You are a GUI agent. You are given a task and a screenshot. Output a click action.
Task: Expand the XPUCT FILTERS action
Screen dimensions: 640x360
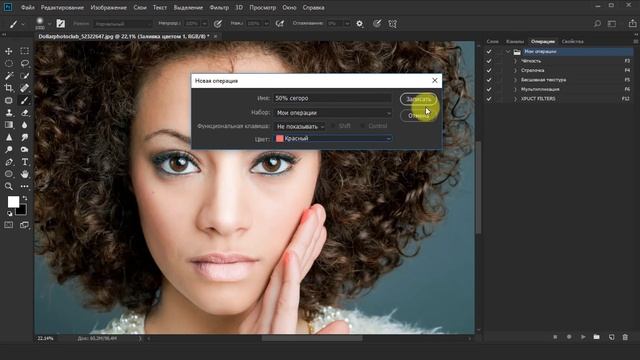click(x=515, y=99)
